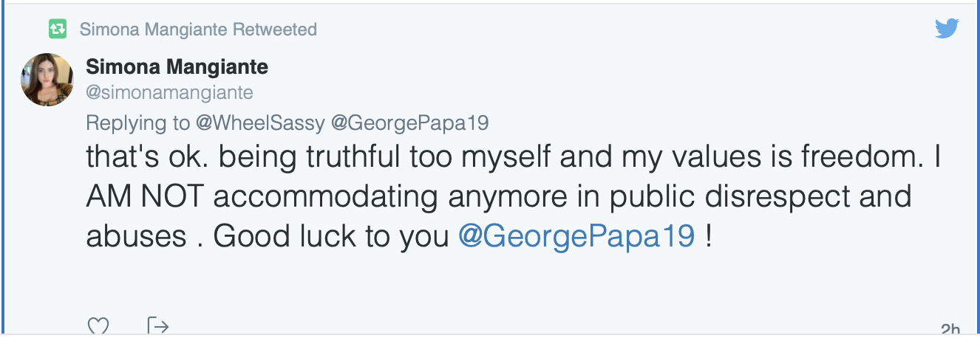Click the 2h timestamp
This screenshot has height=338, width=980.
(950, 328)
